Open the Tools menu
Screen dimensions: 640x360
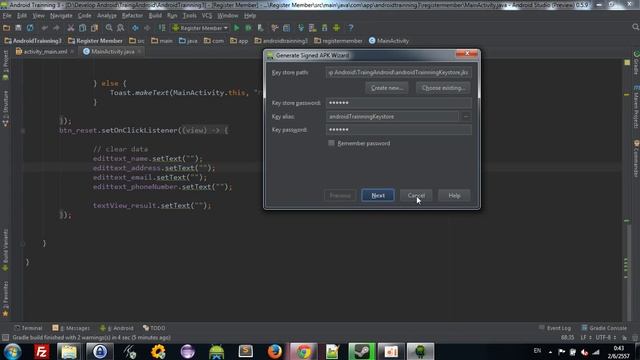point(189,16)
